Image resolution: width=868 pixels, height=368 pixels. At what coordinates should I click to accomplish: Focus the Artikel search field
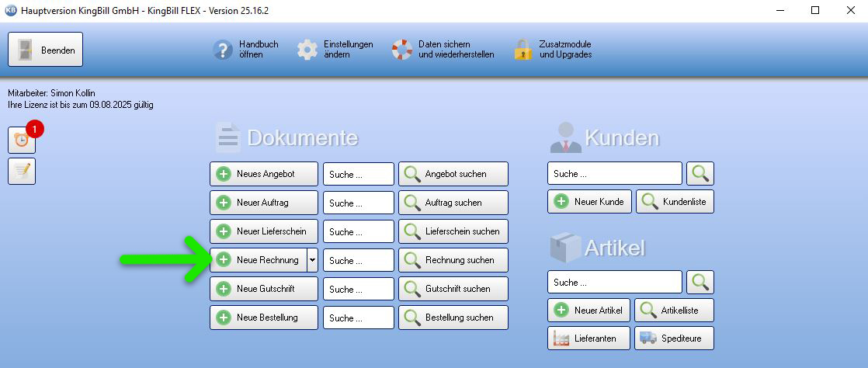(x=615, y=283)
